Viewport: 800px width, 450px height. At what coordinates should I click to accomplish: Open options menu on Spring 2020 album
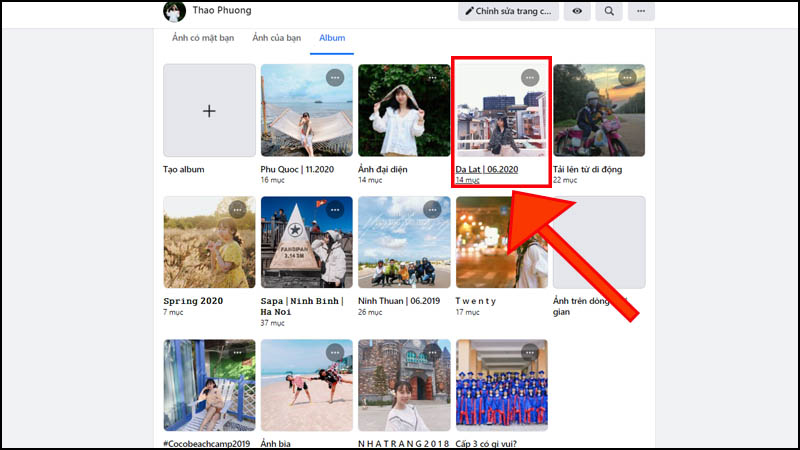[237, 210]
